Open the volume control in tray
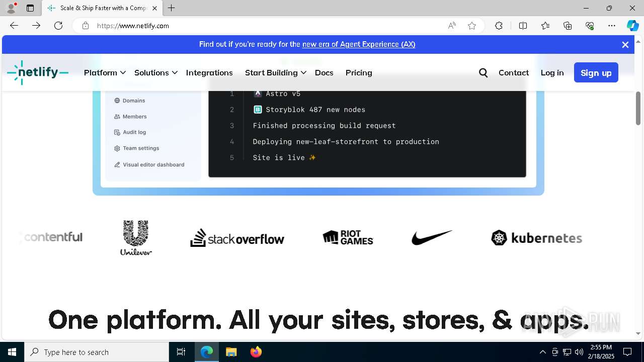Screen dimensions: 644x362 click(579, 352)
